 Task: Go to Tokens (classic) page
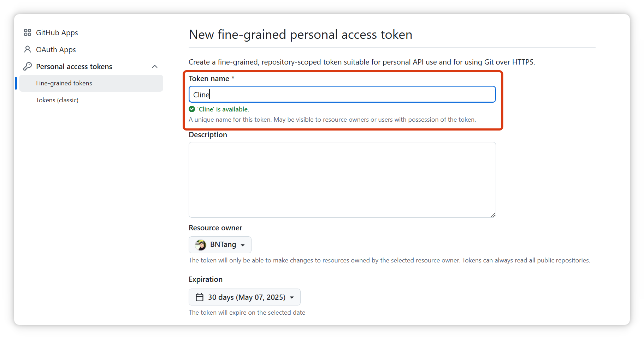(x=57, y=100)
